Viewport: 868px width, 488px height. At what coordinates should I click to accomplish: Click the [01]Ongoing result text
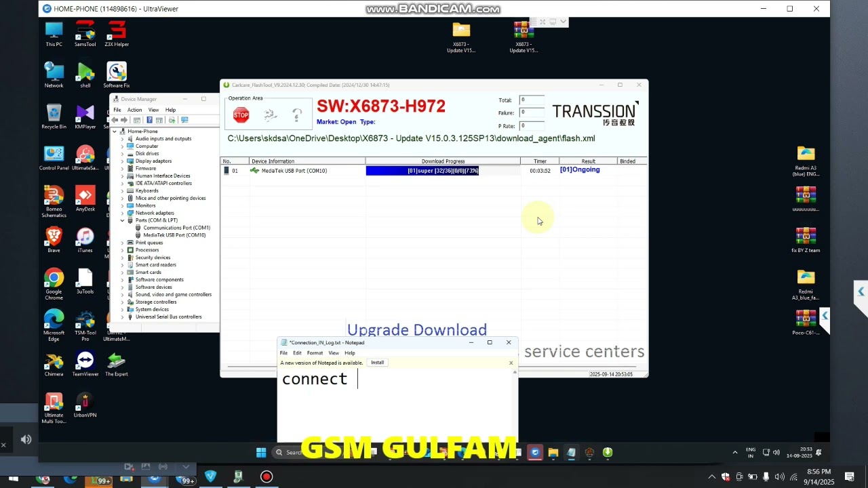[x=580, y=170]
